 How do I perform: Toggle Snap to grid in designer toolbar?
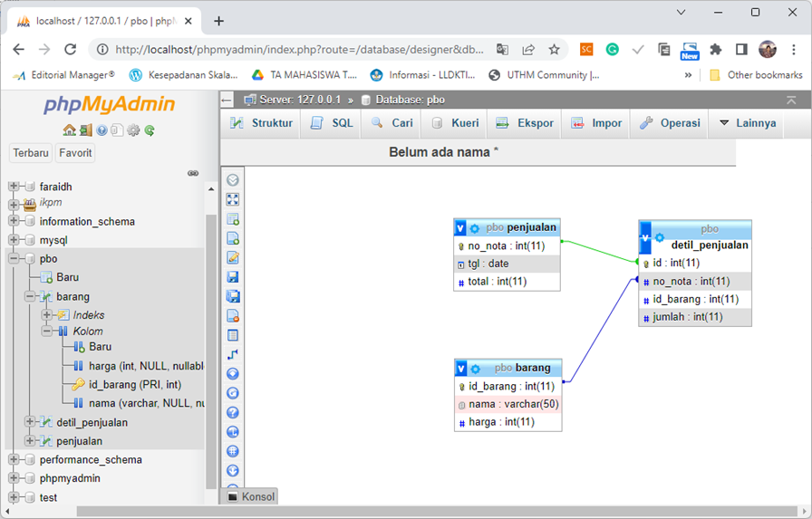tap(233, 450)
